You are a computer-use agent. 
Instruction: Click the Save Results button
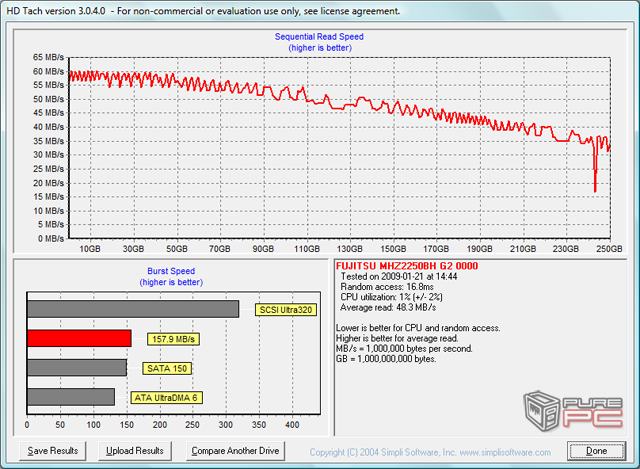coord(52,451)
